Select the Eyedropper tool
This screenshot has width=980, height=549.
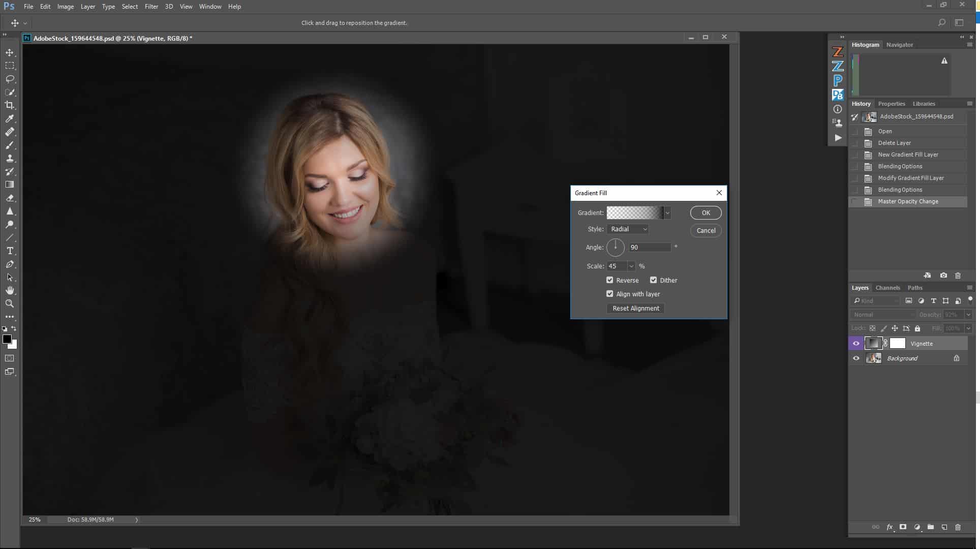click(x=9, y=118)
